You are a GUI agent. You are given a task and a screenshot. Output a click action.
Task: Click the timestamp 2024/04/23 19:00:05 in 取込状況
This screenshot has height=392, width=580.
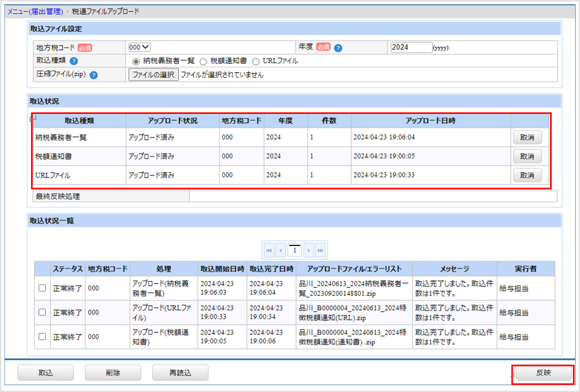pos(384,156)
